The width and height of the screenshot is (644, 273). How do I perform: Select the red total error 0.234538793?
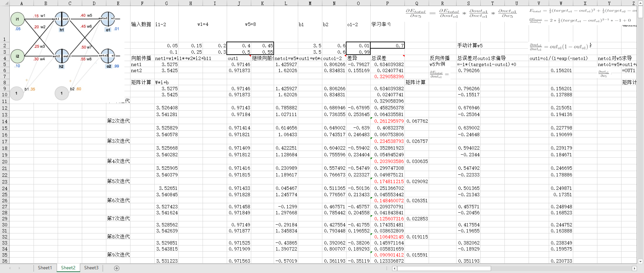pos(387,141)
